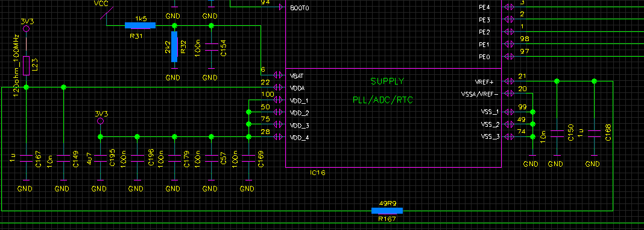Select capacitor C195 4u7 symbol
The width and height of the screenshot is (644, 230).
pyautogui.click(x=100, y=158)
